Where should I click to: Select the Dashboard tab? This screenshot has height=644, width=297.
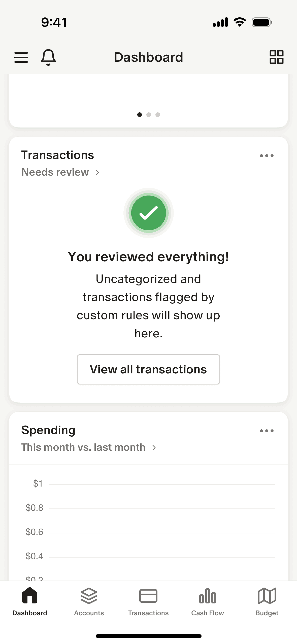[x=30, y=601]
